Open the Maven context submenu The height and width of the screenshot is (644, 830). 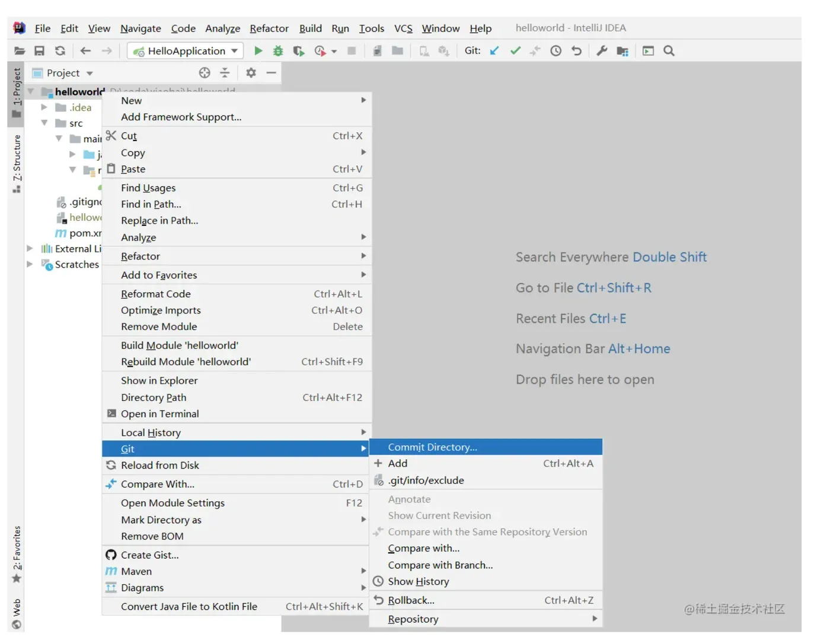click(x=237, y=571)
